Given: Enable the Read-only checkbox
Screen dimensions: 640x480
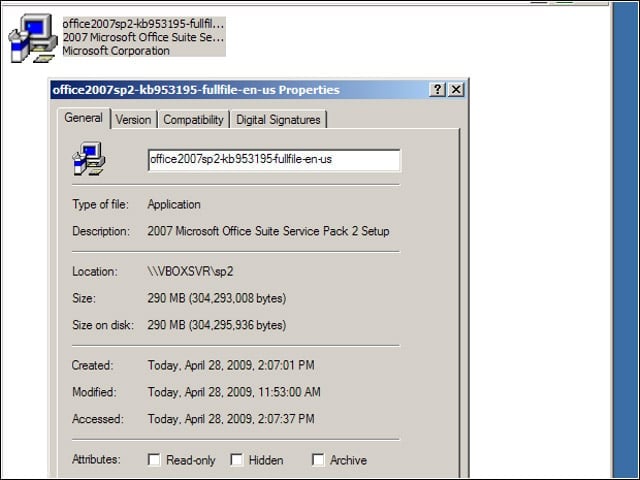Looking at the screenshot, I should pos(154,460).
